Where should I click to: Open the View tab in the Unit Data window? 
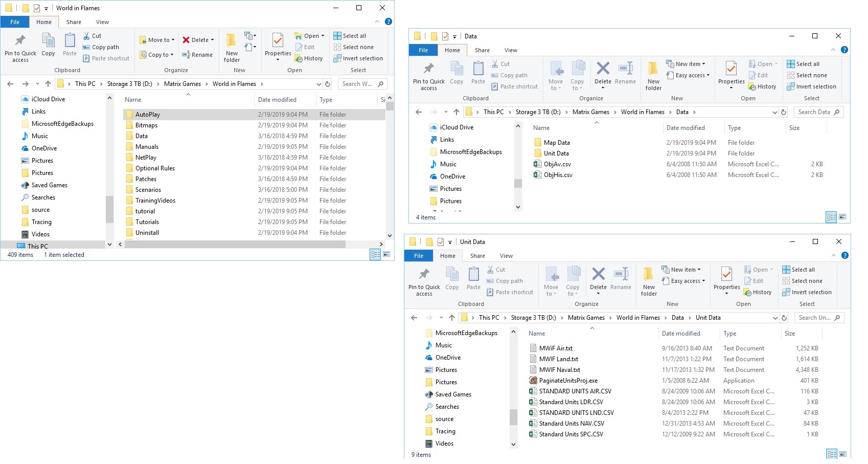point(506,255)
